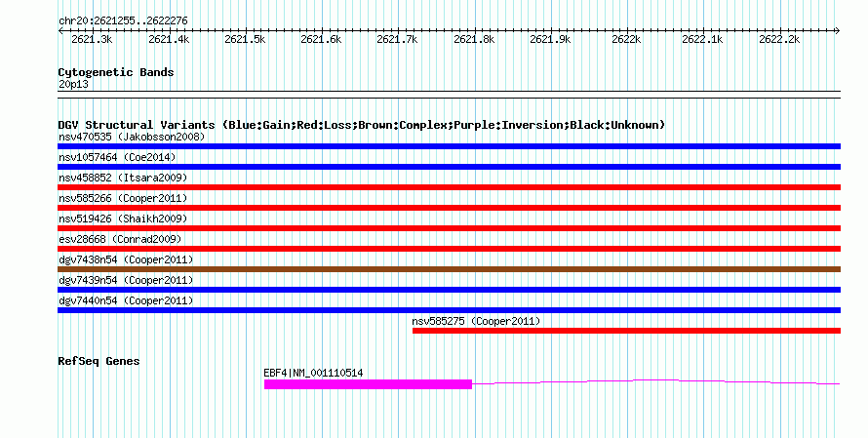
Task: Click the 2622k ruler tick label
Action: coord(627,39)
